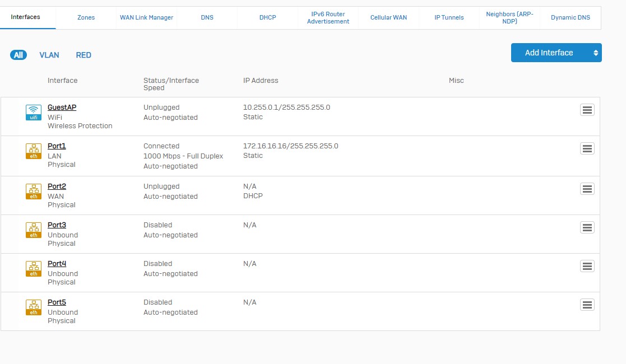Switch to the WAN Link Manager tab
The width and height of the screenshot is (626, 364).
click(x=146, y=17)
